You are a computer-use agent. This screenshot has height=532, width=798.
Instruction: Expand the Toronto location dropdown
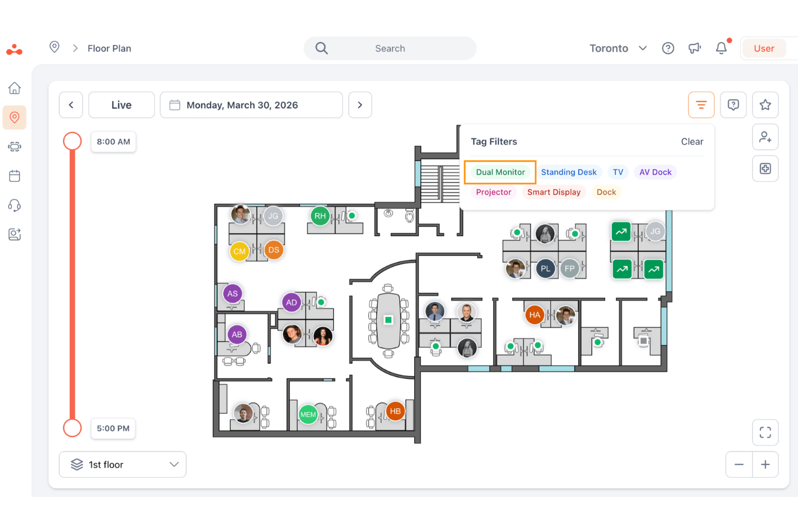pos(618,49)
